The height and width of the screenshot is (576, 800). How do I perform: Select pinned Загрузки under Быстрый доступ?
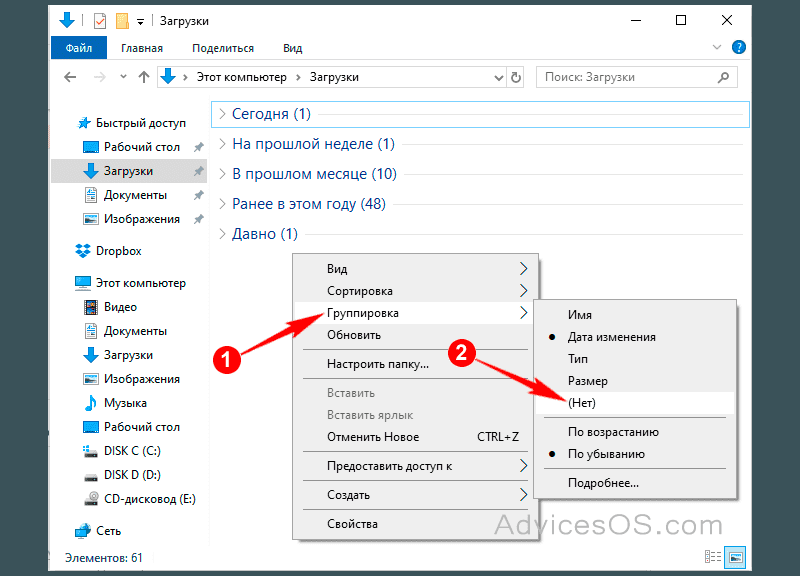[129, 171]
